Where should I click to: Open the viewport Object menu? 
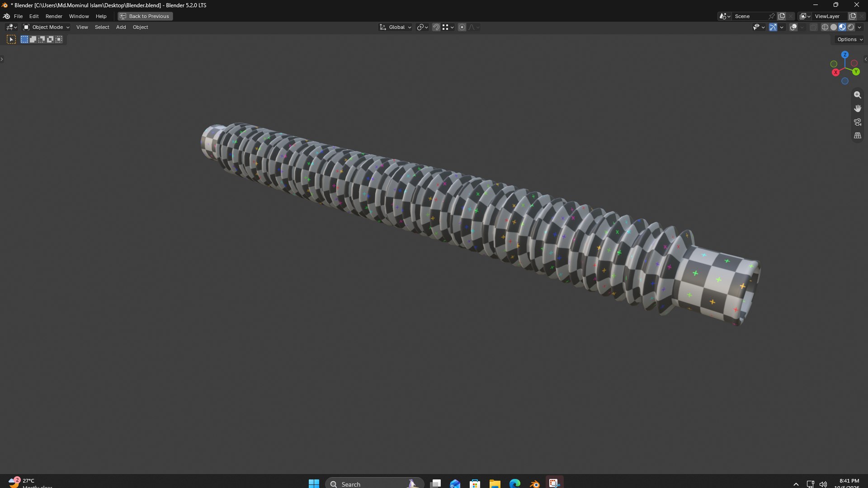point(140,27)
